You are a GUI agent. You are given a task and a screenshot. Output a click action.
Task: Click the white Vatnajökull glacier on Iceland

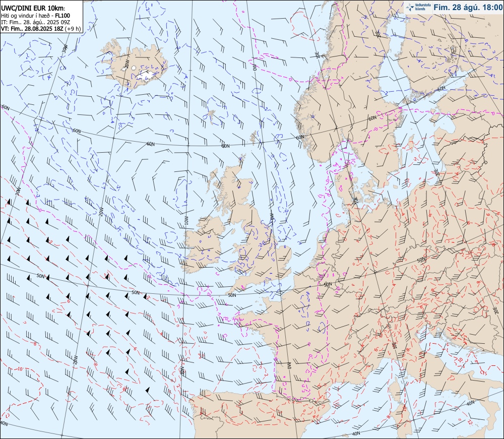click(x=146, y=76)
